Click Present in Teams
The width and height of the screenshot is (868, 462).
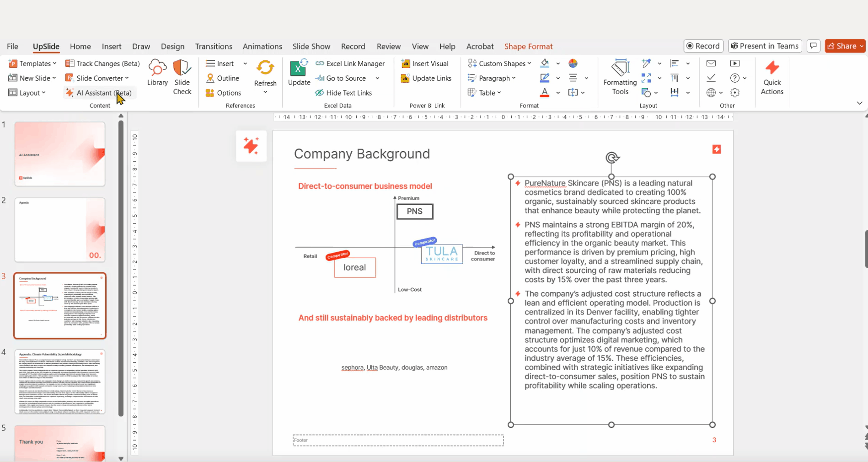[x=764, y=46]
